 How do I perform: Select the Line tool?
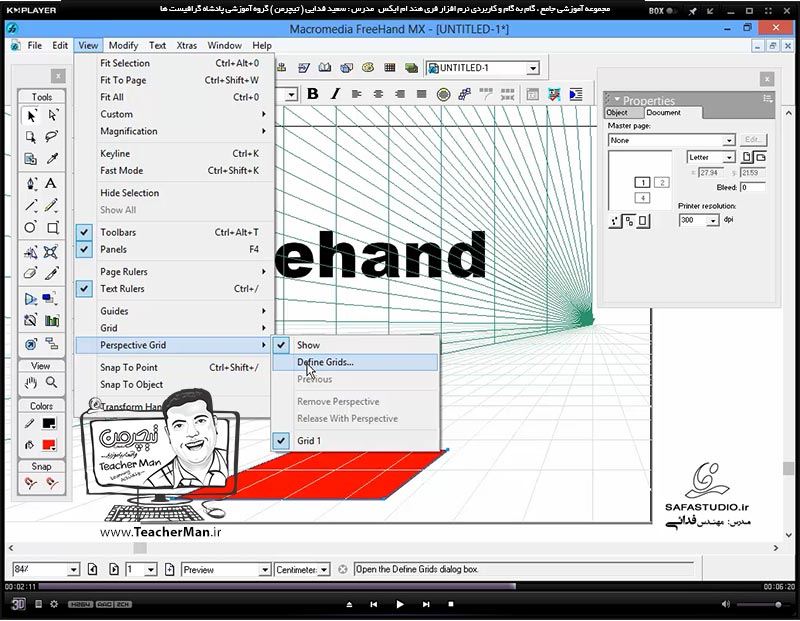[x=31, y=205]
